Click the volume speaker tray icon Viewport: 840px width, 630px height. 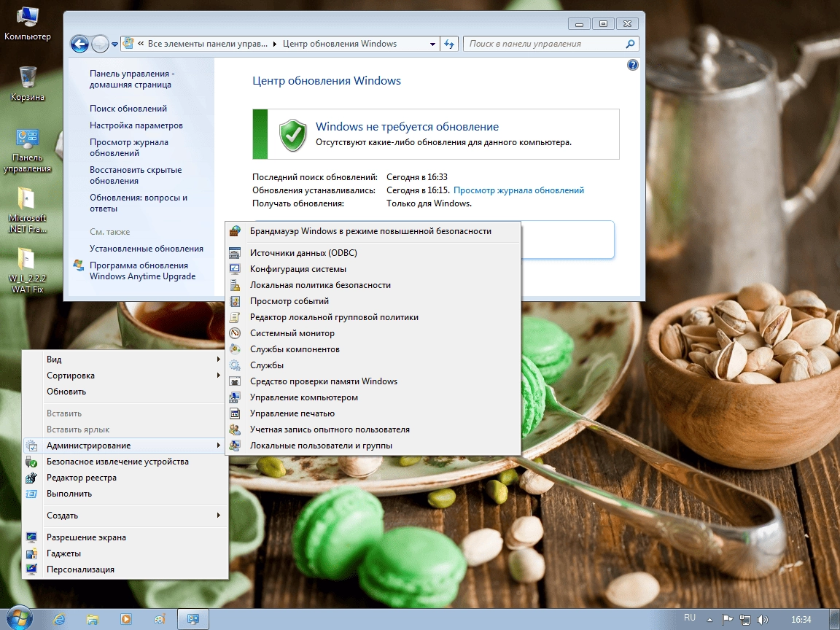coord(762,619)
